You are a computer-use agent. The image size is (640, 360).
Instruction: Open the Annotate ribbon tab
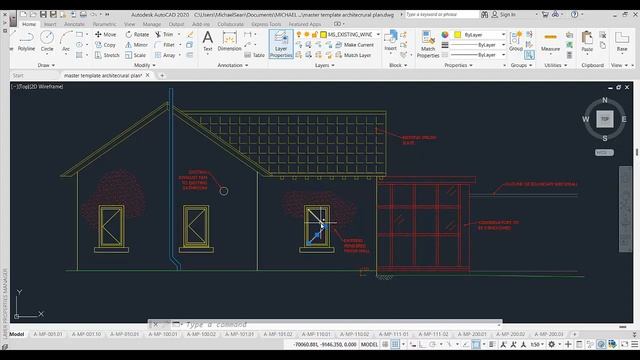click(74, 24)
